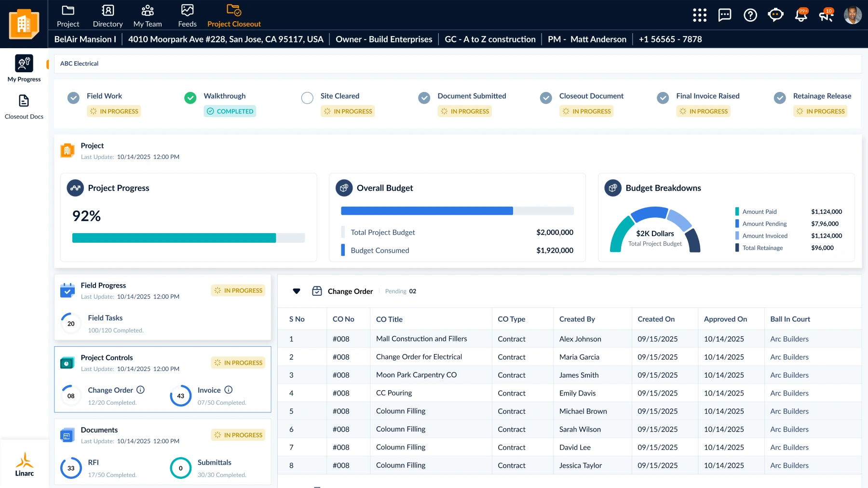Collapse the Change Order table arrow
The width and height of the screenshot is (868, 488).
(297, 291)
